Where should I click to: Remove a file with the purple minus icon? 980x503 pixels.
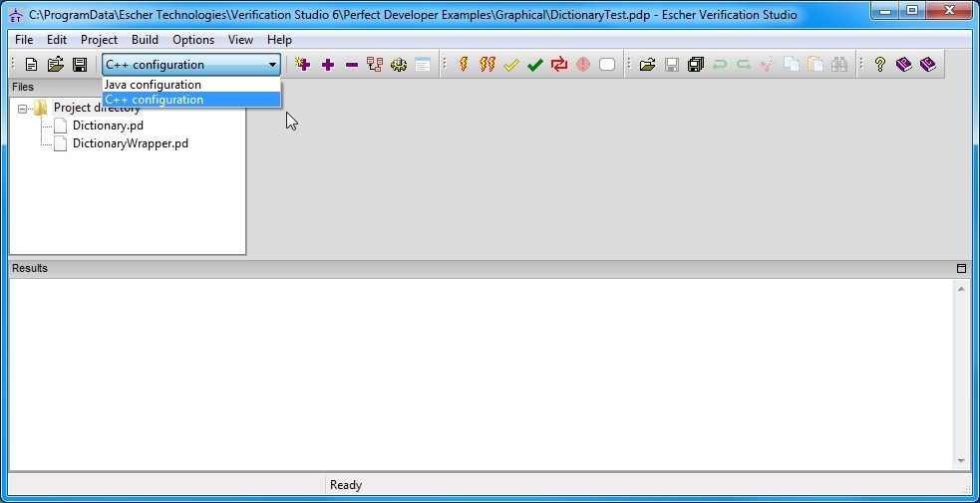click(351, 65)
